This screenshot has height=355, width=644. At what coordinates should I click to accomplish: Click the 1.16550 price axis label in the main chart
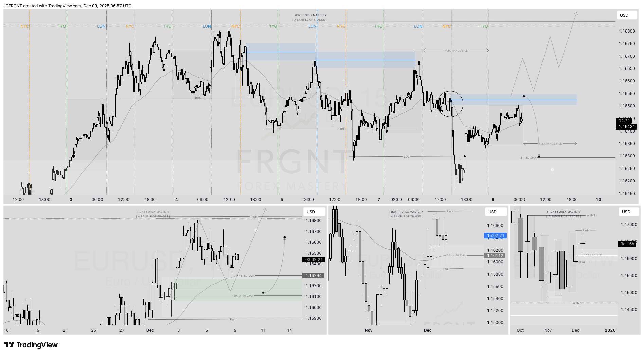point(627,94)
